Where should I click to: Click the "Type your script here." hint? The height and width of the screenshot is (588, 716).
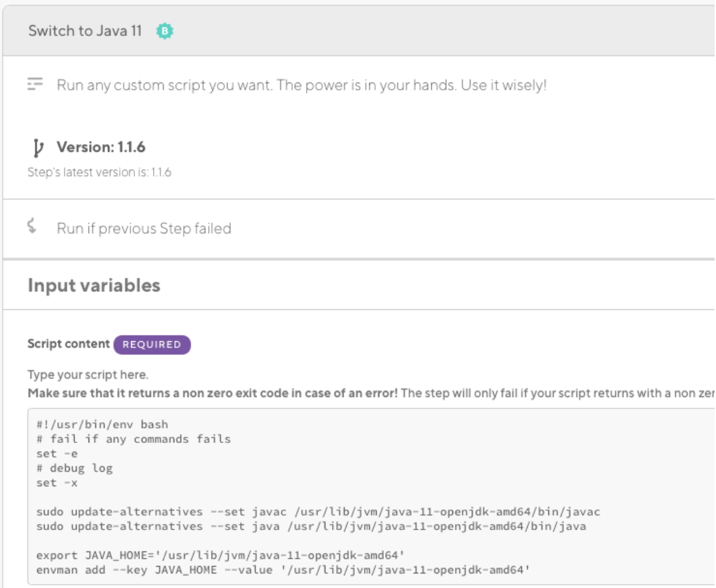click(88, 375)
